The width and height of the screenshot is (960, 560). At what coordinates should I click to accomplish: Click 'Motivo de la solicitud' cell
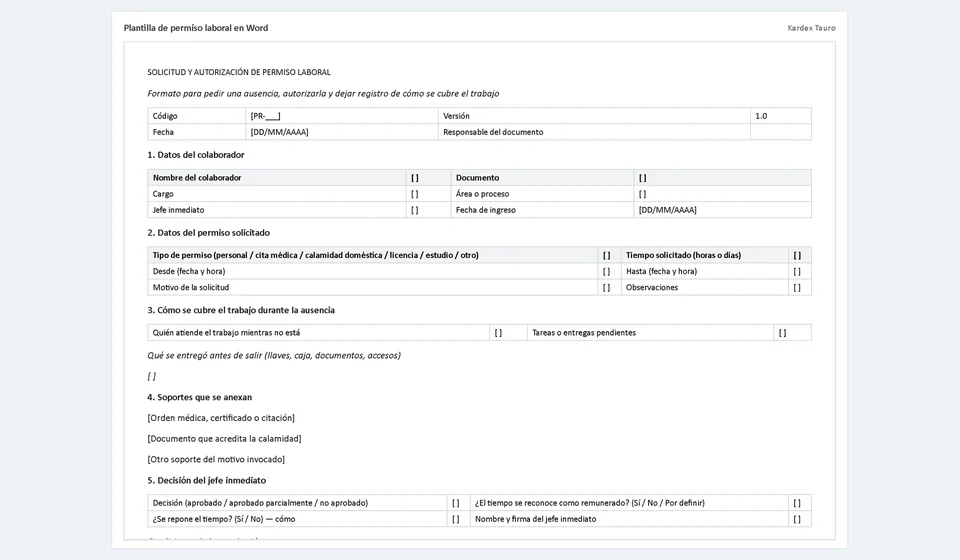point(372,288)
